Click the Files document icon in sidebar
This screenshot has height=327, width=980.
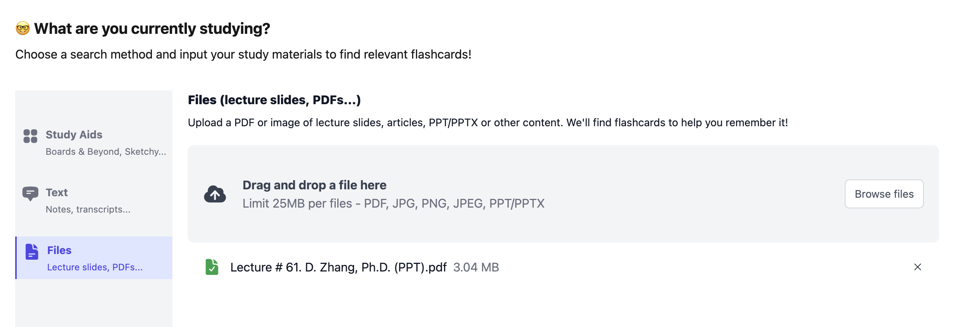[x=32, y=252]
